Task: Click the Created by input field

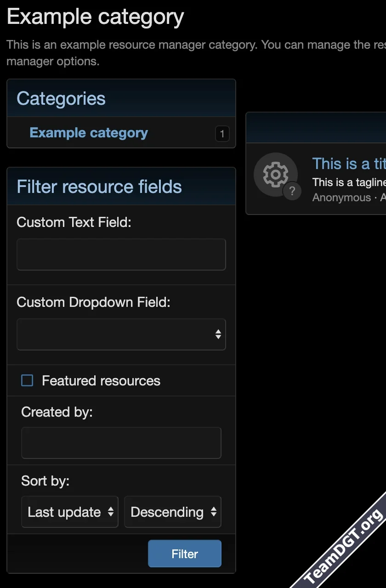Action: point(121,442)
